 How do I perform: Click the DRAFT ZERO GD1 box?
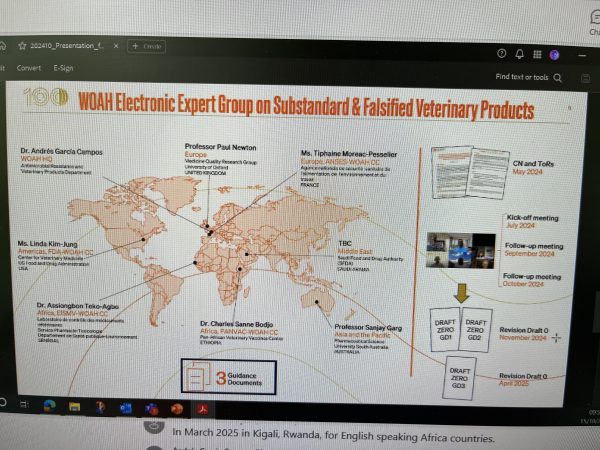(x=445, y=329)
